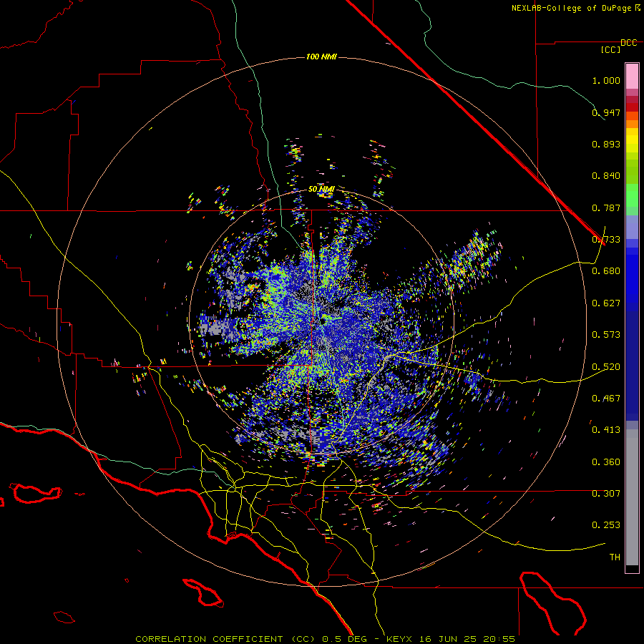Click the 100 NMI range ring label

(x=321, y=57)
